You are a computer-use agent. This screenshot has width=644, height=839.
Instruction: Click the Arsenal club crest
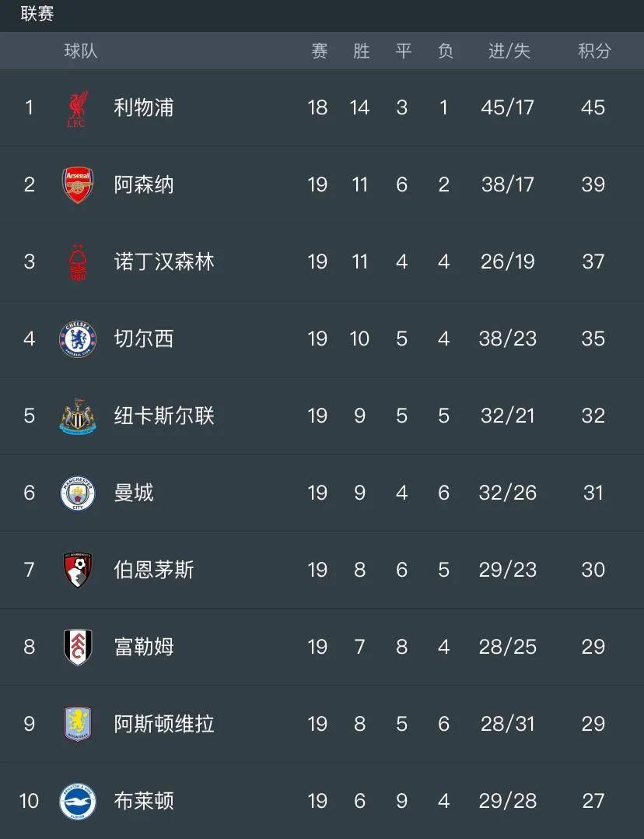click(x=78, y=185)
